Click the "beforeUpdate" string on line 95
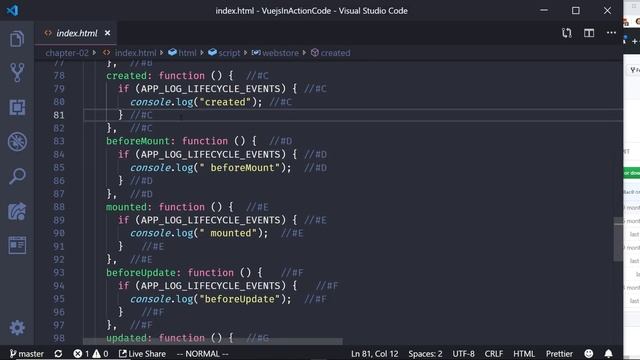Viewport: 640px width, 360px height. coord(240,299)
